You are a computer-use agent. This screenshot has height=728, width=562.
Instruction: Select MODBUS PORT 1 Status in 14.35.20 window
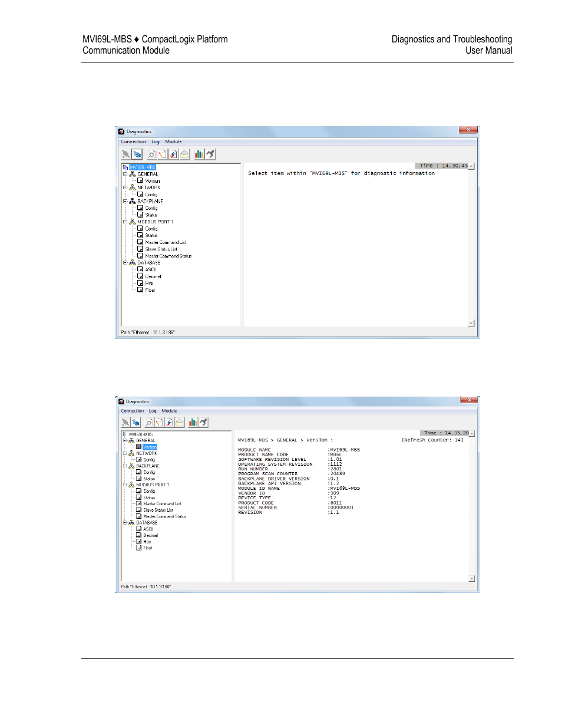click(x=149, y=498)
